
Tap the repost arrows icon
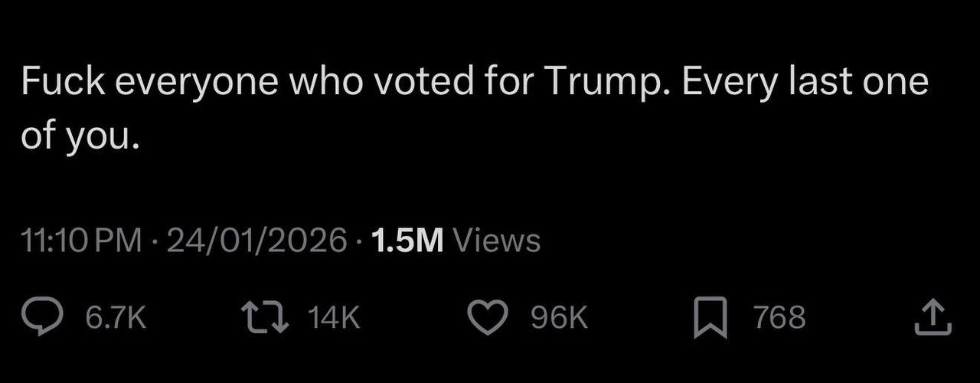click(265, 319)
